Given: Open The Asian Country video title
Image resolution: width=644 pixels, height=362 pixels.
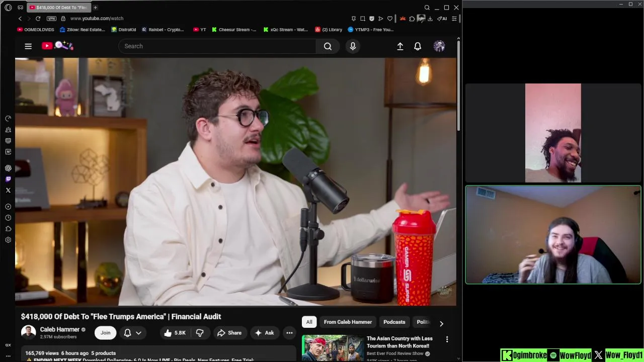Looking at the screenshot, I should click(x=399, y=342).
